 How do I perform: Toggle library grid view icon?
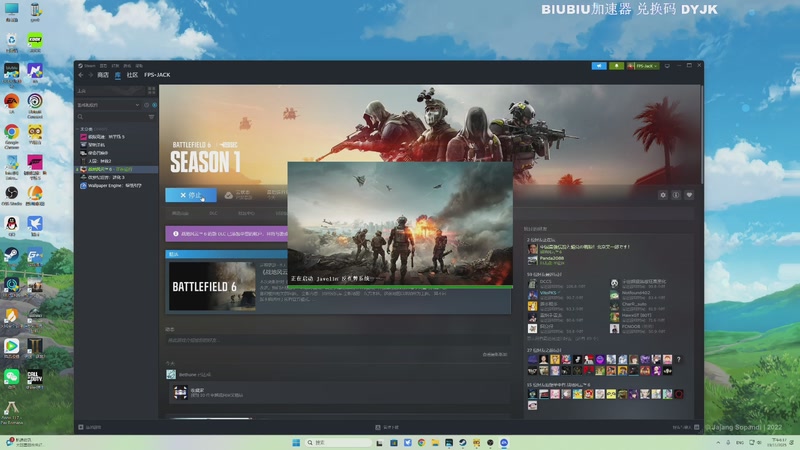tap(152, 91)
